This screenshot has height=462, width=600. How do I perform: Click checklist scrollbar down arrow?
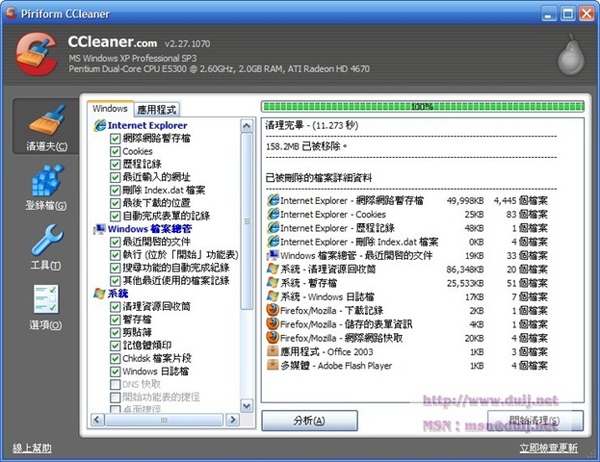pyautogui.click(x=247, y=406)
